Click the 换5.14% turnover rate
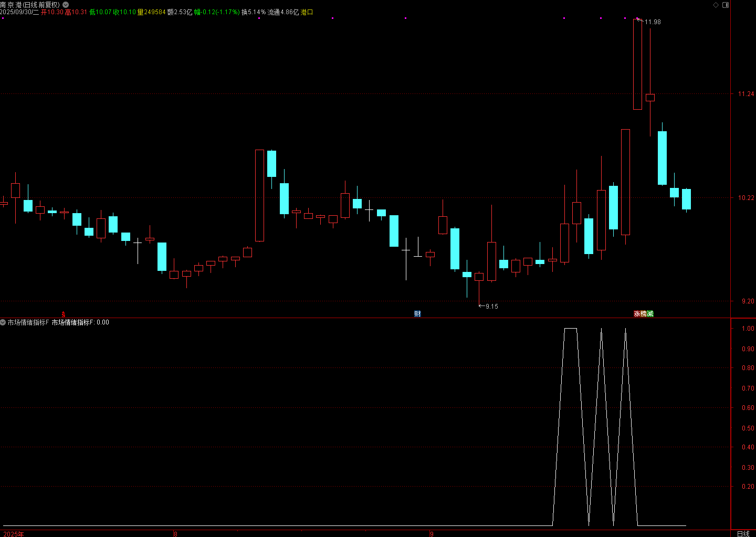 tap(254, 12)
